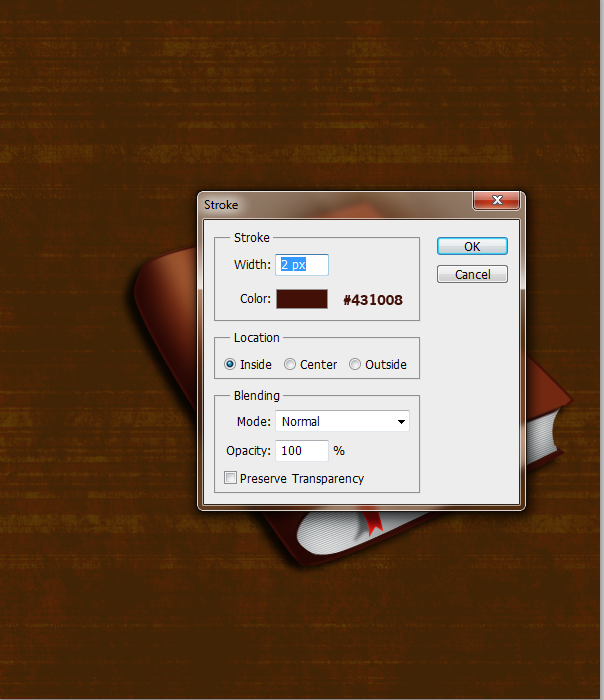Click into the Opacity field showing 100
The height and width of the screenshot is (700, 604).
pos(302,451)
